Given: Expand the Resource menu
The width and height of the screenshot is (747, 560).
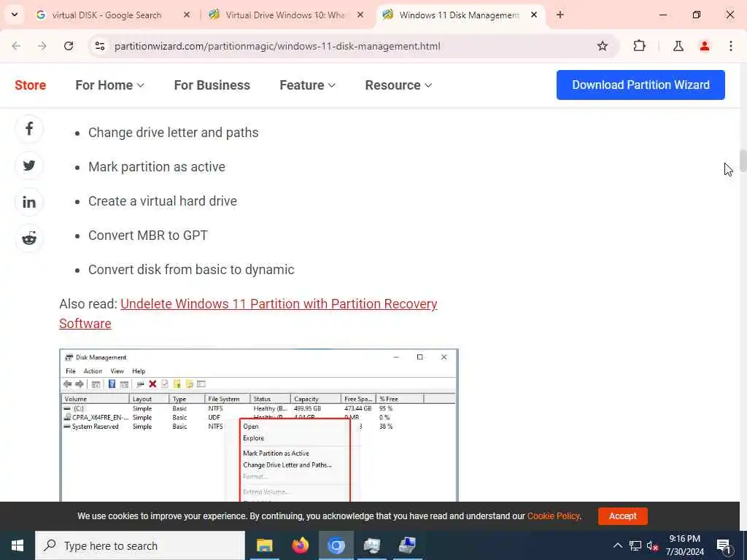Looking at the screenshot, I should pyautogui.click(x=398, y=85).
